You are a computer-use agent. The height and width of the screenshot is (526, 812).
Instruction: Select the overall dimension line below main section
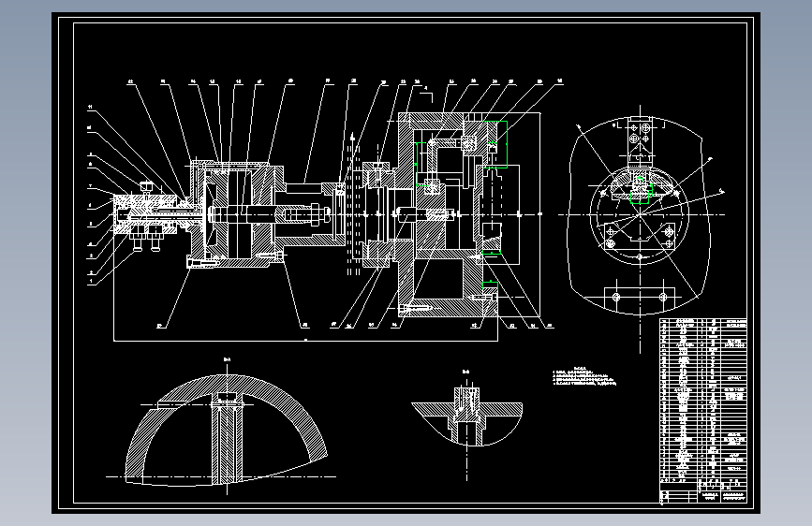pyautogui.click(x=305, y=341)
